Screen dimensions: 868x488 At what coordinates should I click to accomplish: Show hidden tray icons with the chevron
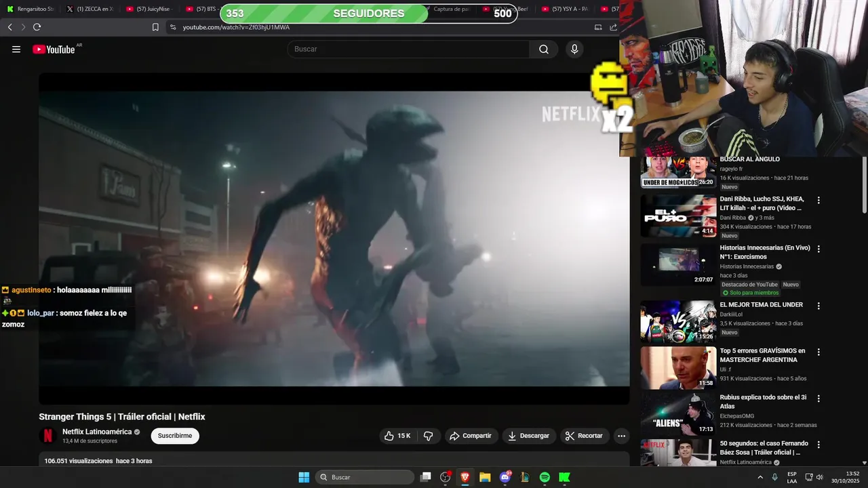(x=759, y=477)
